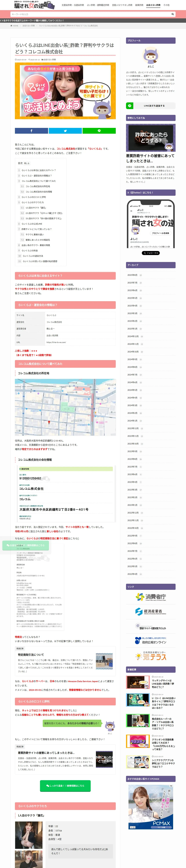
Task: Share the article on Twitter
Action: [65, 131]
